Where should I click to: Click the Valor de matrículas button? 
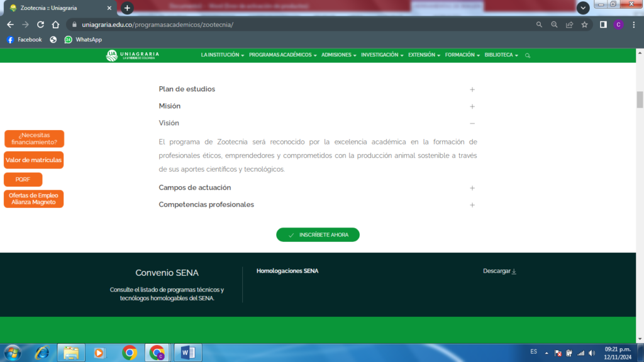tap(34, 160)
